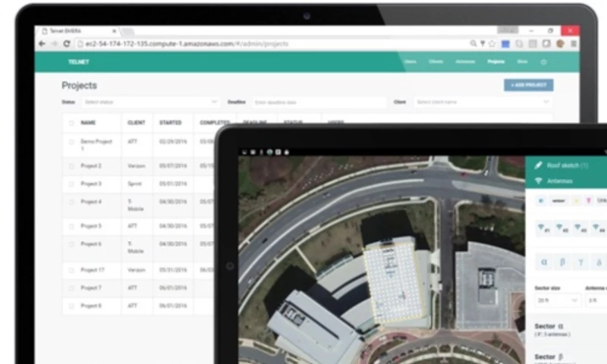Screen dimensions: 607x364
Task: Open the Clients tab in the Telnet nav
Action: [436, 61]
